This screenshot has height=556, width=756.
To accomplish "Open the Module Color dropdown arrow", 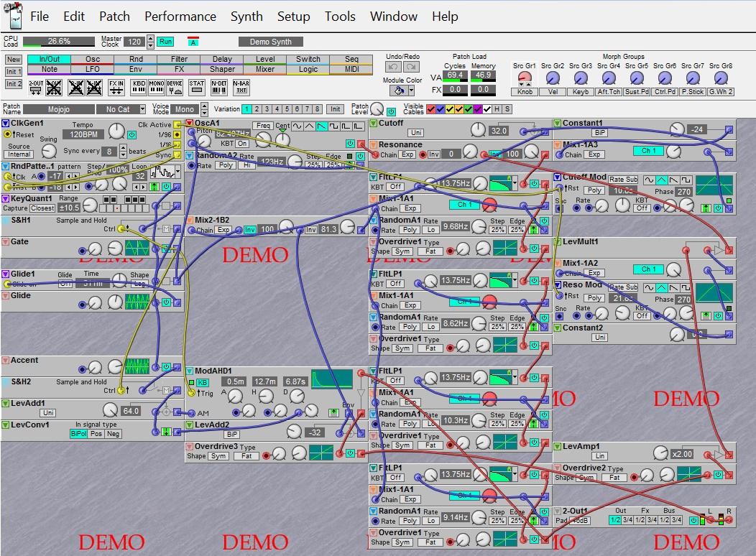I will click(411, 90).
